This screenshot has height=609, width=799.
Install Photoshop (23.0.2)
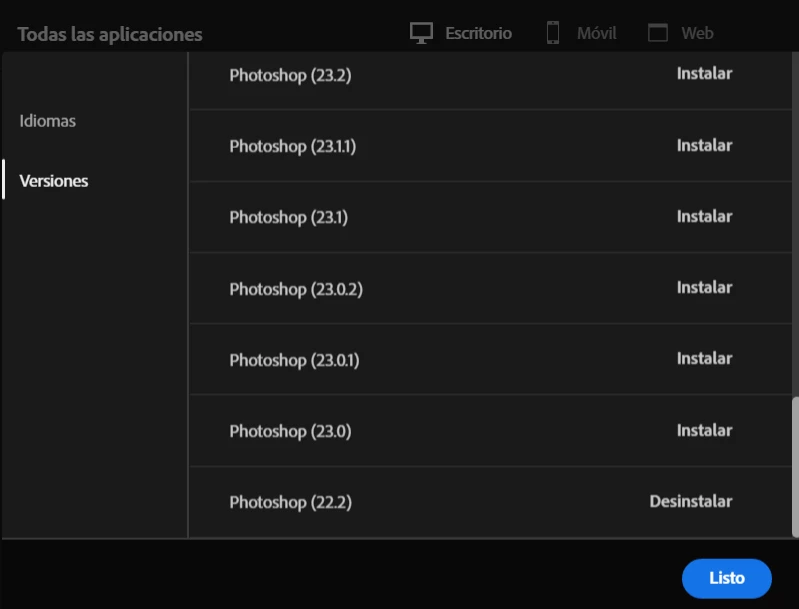(704, 287)
